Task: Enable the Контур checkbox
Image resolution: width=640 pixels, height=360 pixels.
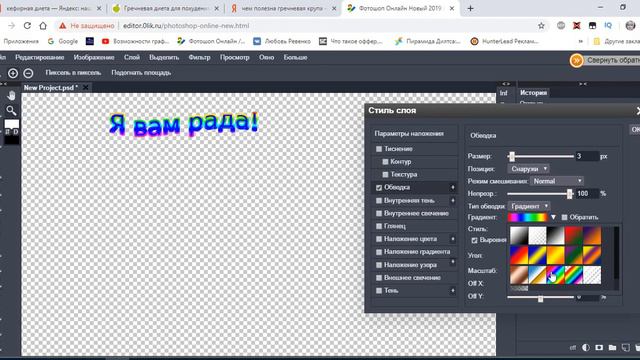Action: pos(385,162)
